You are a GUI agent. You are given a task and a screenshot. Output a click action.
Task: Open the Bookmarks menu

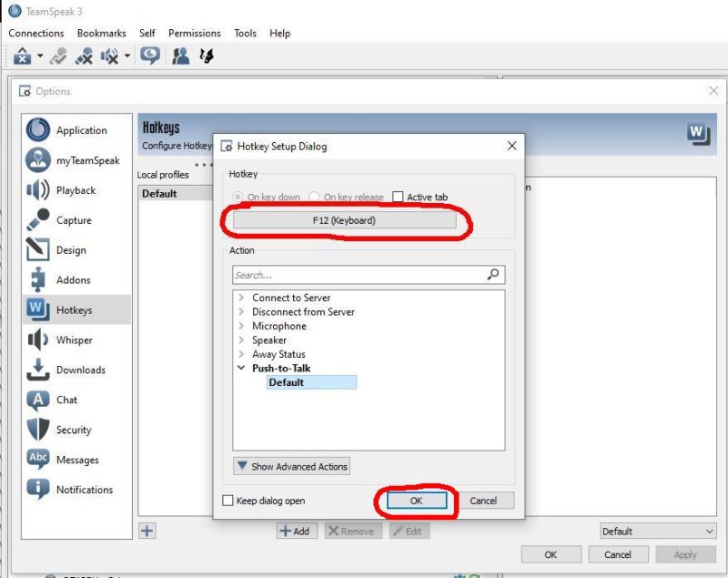pyautogui.click(x=102, y=34)
